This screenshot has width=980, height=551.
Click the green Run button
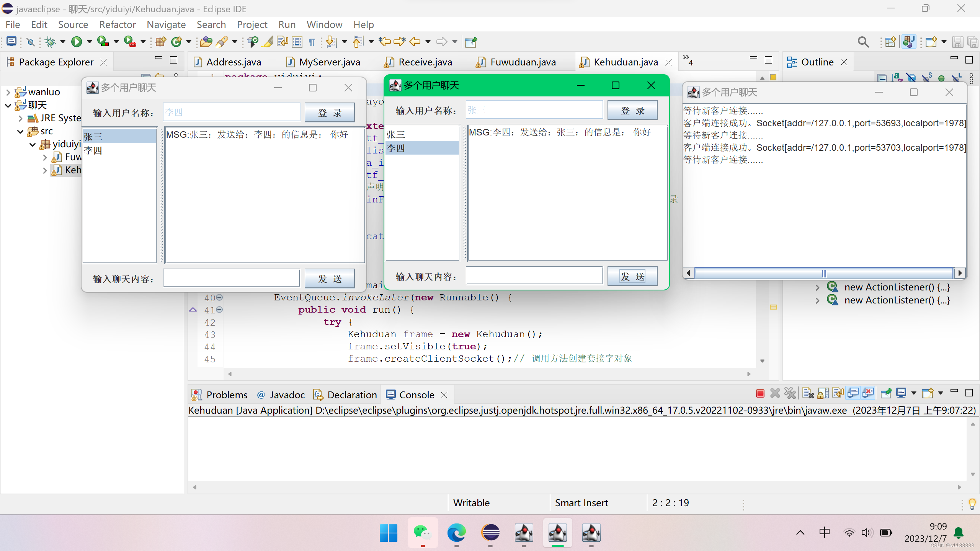[77, 42]
